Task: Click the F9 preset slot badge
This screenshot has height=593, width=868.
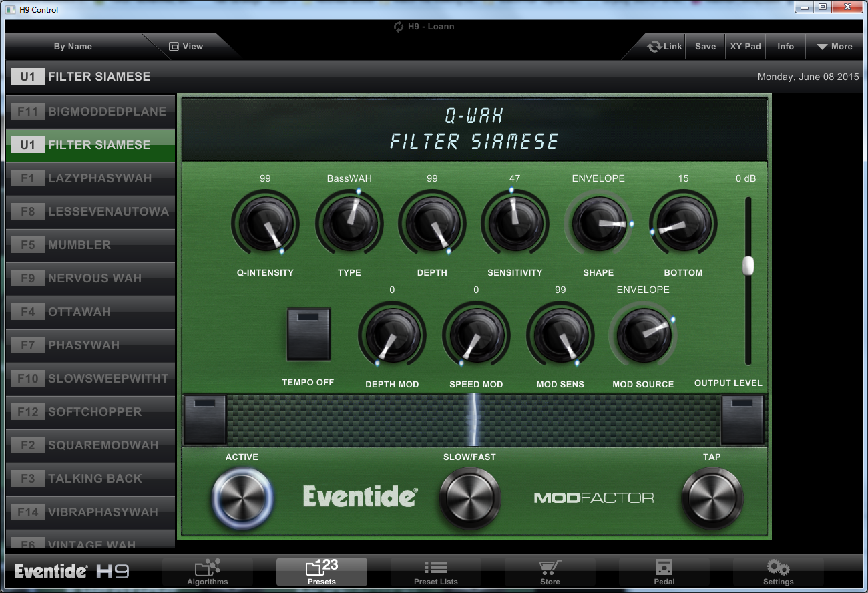Action: tap(27, 278)
